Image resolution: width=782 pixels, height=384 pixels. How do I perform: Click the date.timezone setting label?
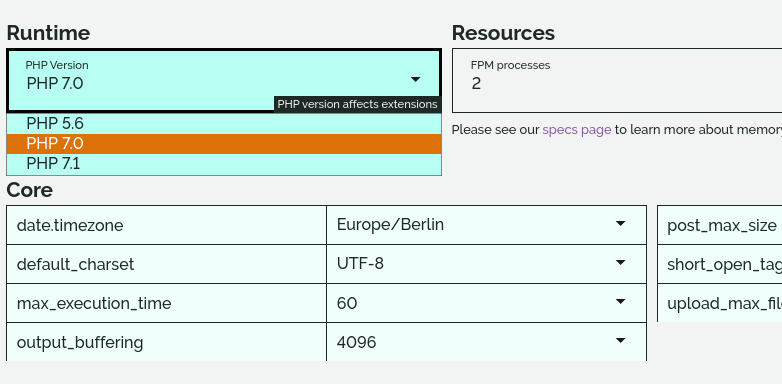[x=70, y=225]
